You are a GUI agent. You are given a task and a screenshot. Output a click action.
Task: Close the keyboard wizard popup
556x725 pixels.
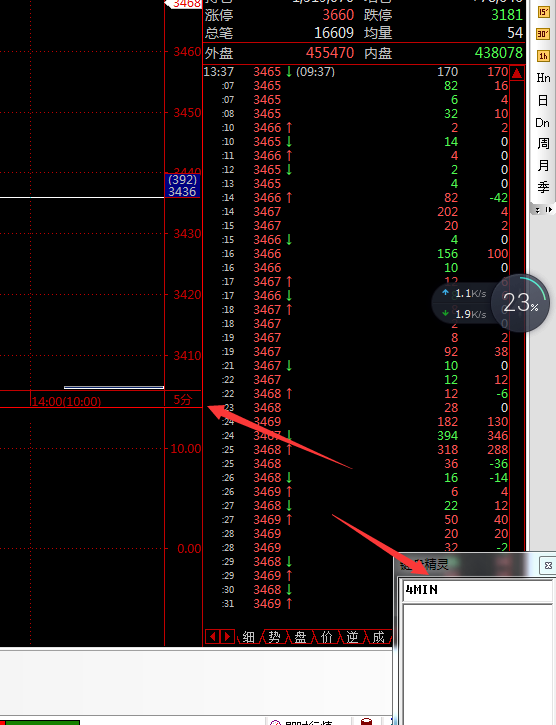pyautogui.click(x=548, y=565)
